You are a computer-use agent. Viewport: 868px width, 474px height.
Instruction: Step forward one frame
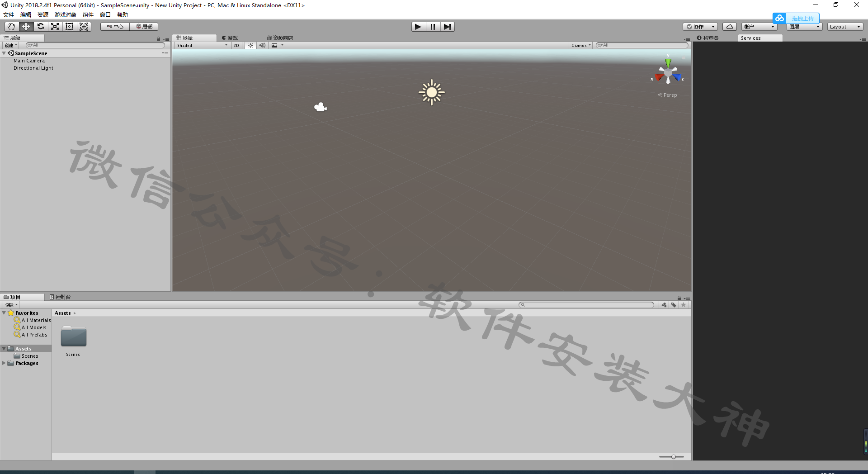click(447, 27)
